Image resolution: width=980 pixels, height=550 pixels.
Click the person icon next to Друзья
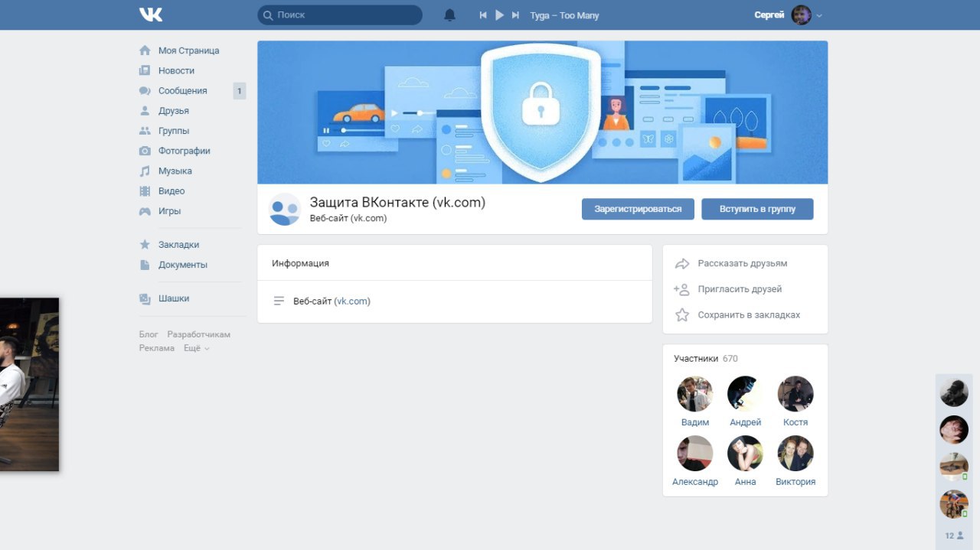(x=145, y=111)
